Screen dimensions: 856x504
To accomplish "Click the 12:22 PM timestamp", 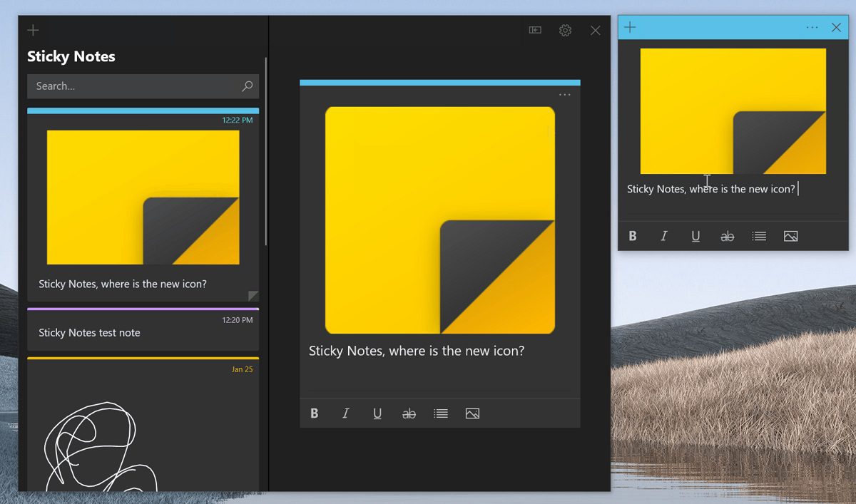I will [237, 120].
